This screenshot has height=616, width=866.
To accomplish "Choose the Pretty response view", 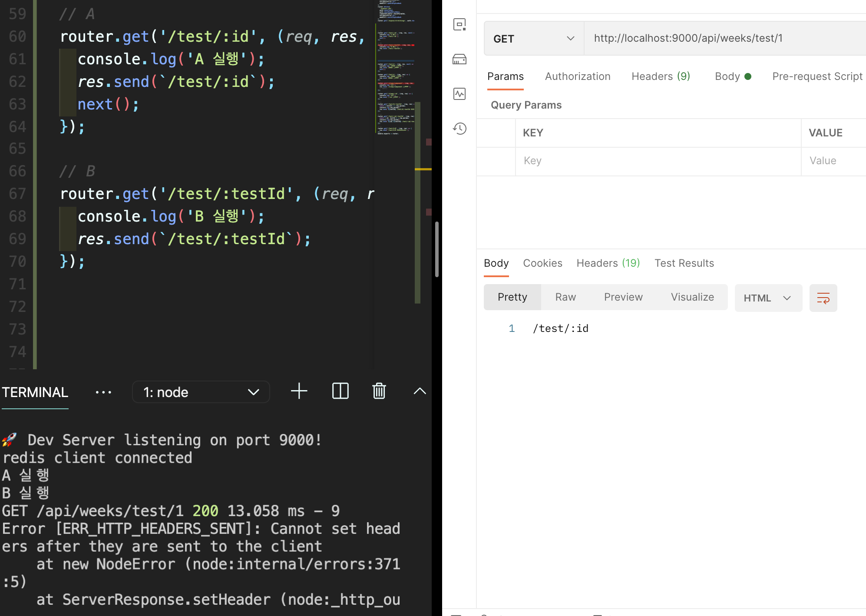I will 512,297.
